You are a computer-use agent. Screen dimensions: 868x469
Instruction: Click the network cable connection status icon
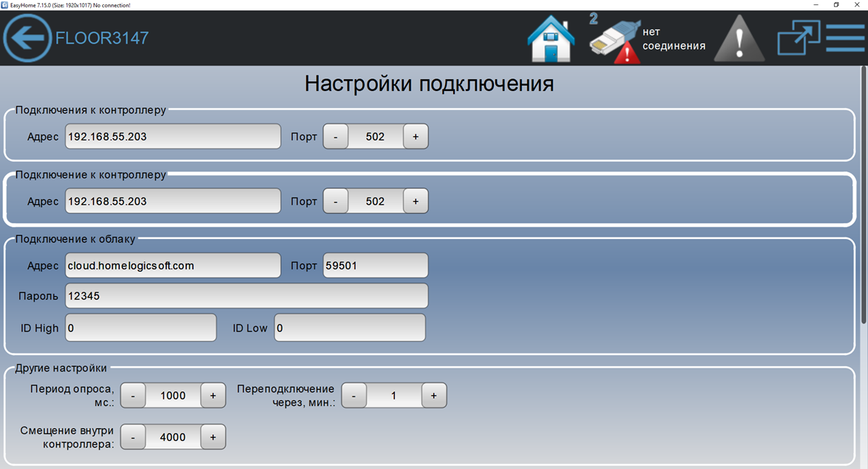tap(614, 40)
